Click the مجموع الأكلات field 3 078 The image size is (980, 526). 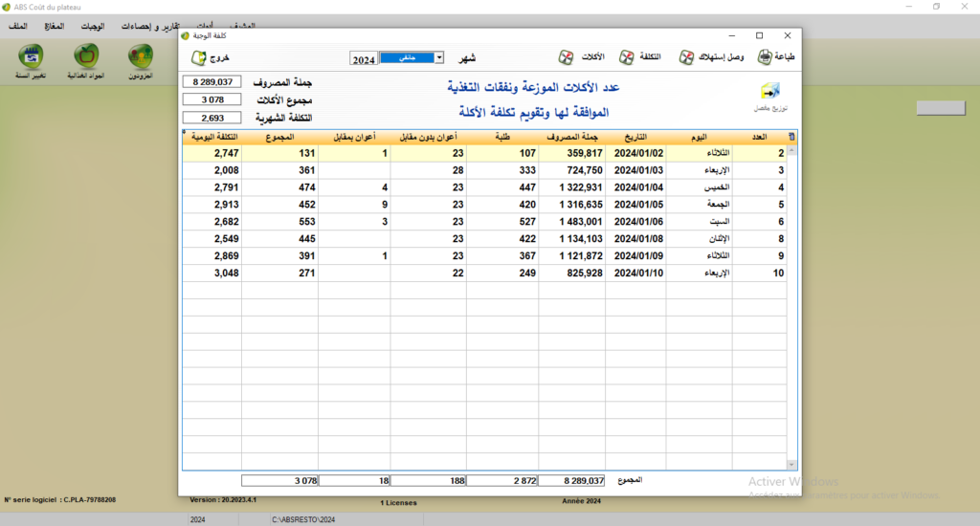click(x=212, y=99)
